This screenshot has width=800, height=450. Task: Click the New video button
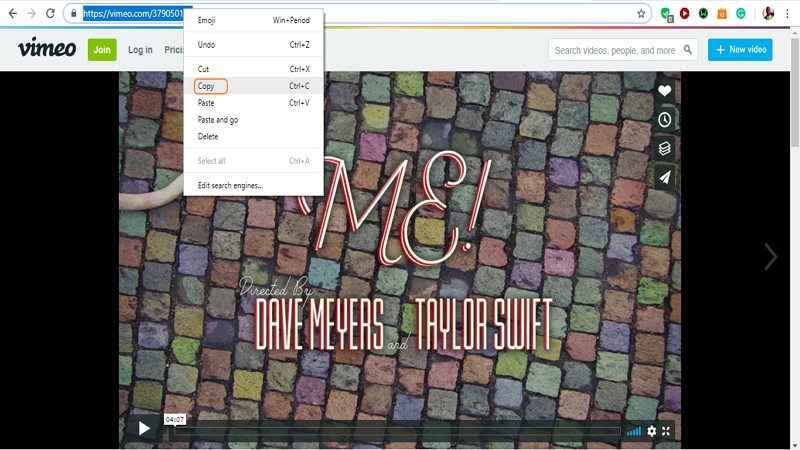tap(740, 49)
